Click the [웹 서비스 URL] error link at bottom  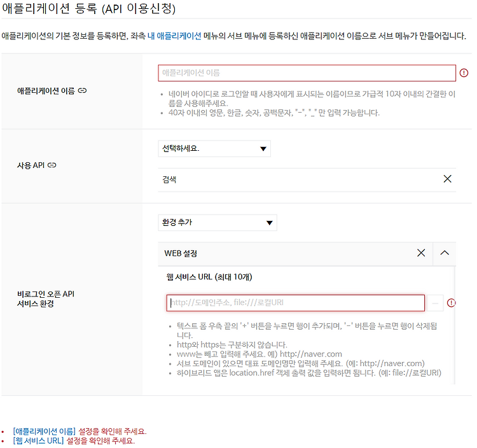tap(38, 441)
